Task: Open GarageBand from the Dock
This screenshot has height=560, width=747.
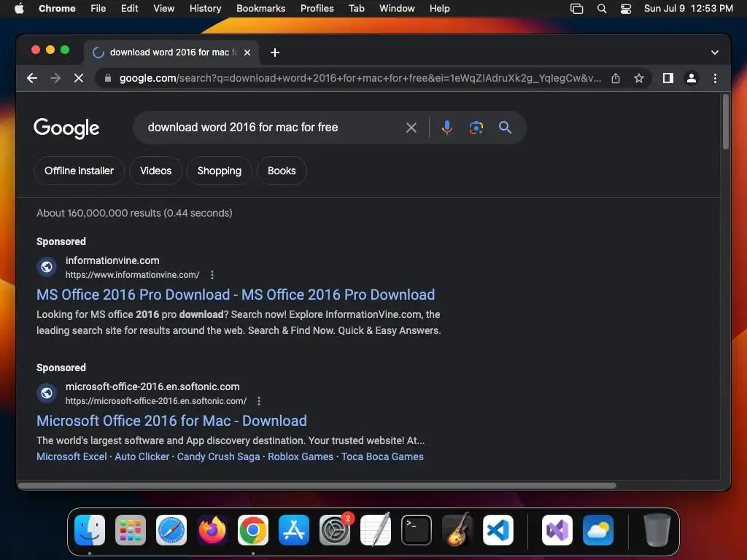Action: click(457, 529)
